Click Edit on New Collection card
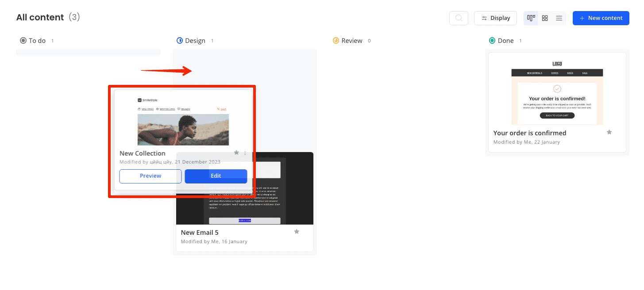The width and height of the screenshot is (644, 290). click(x=216, y=176)
